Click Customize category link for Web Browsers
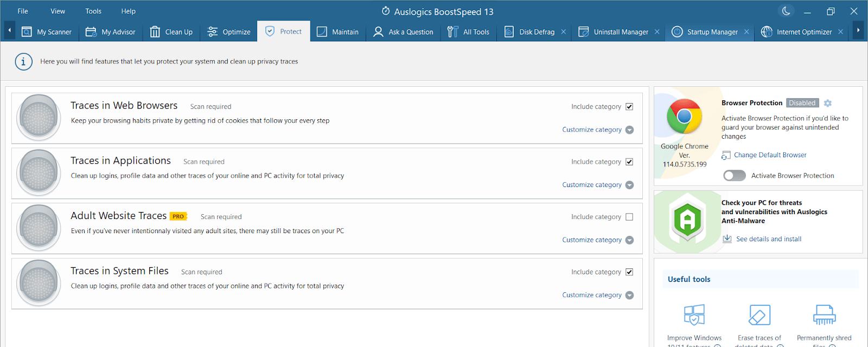 [592, 130]
